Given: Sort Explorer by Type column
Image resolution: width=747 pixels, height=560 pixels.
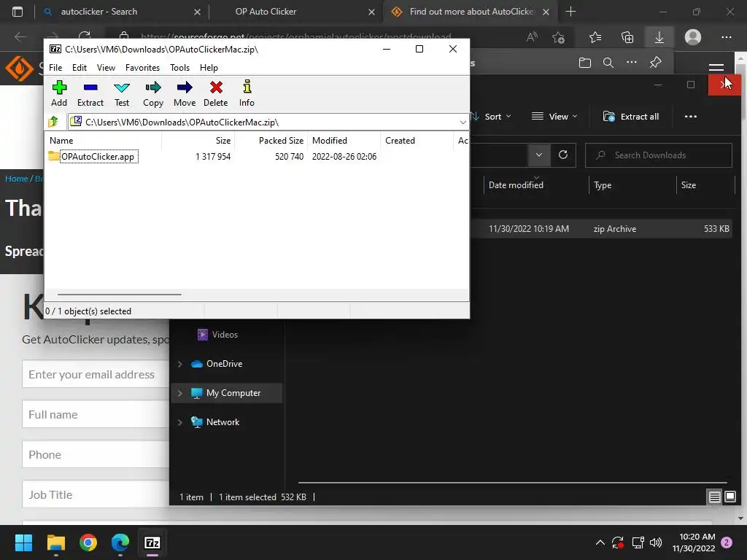Looking at the screenshot, I should pyautogui.click(x=632, y=185).
